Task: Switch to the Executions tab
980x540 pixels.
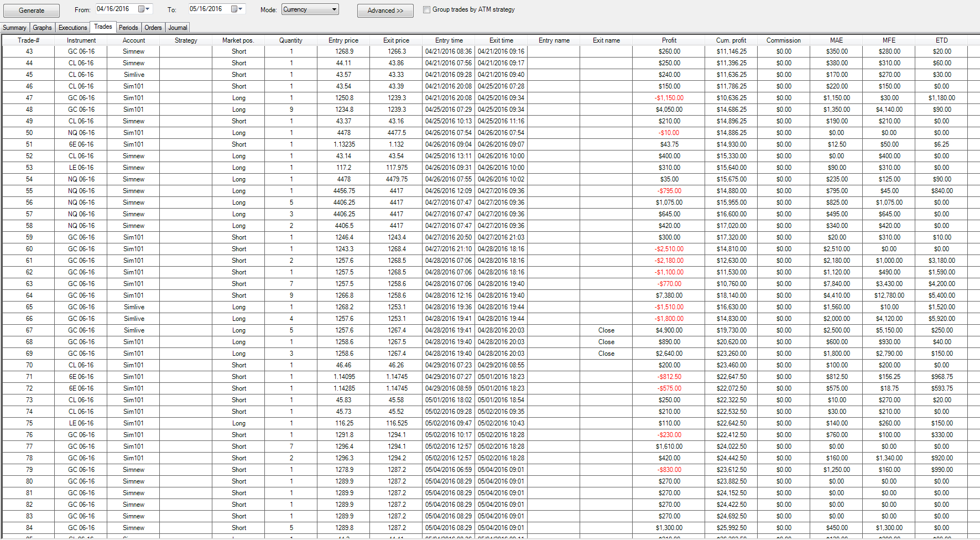Action: click(72, 28)
